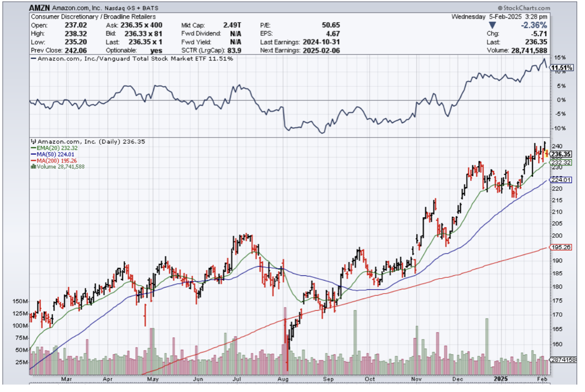The height and width of the screenshot is (392, 585).
Task: Click Consumer Discretionary / Broadline Retailers sector label
Action: click(x=93, y=17)
